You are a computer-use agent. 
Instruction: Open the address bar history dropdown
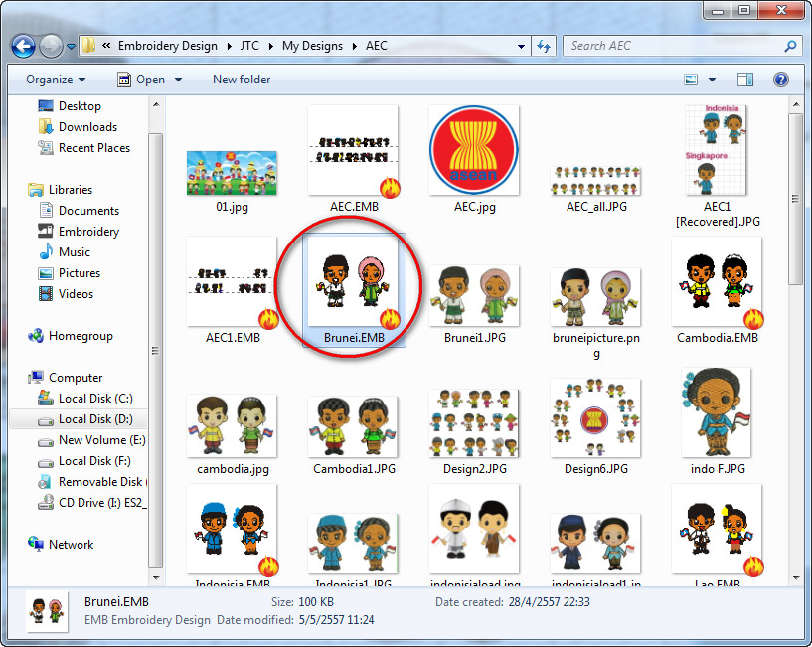pyautogui.click(x=521, y=46)
